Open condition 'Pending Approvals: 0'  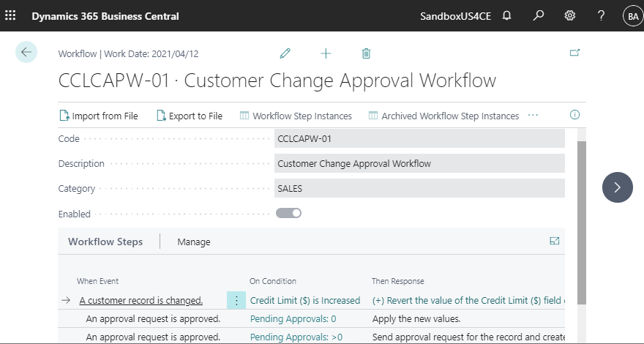tap(293, 318)
